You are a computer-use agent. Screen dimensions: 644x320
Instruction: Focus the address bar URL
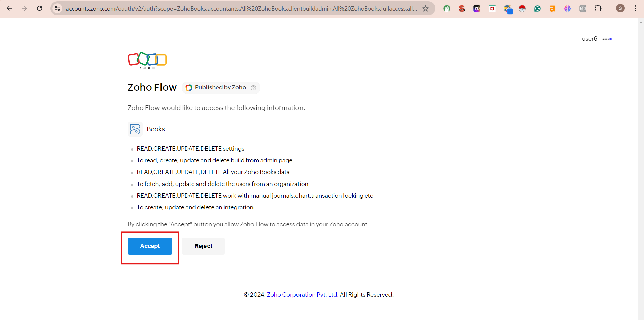tap(241, 8)
